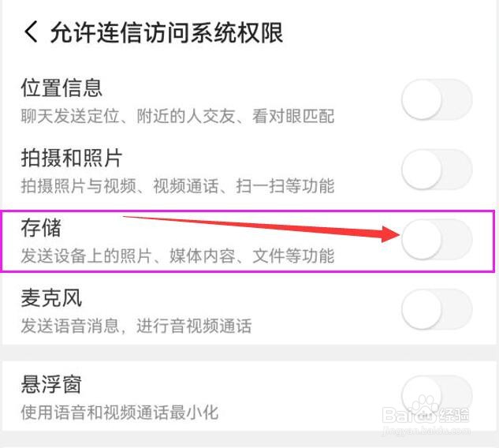Tap the description 使用语音和视频通话最小化
The width and height of the screenshot is (499, 448).
coord(120,413)
